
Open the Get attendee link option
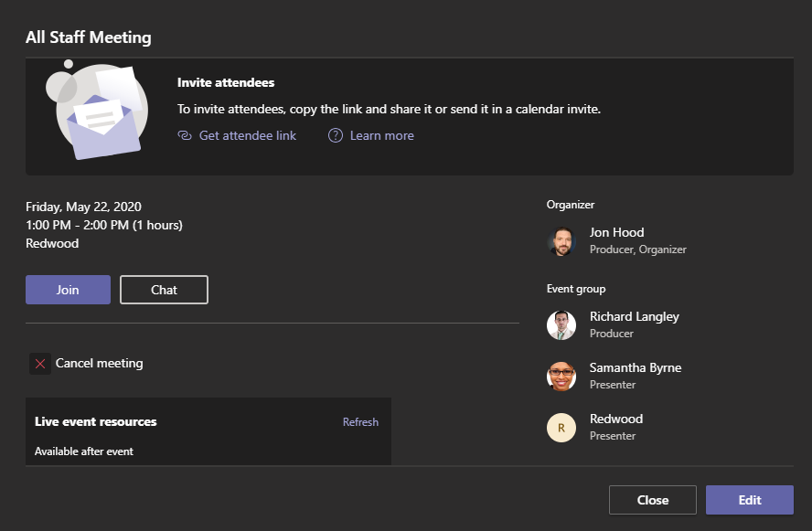click(248, 135)
